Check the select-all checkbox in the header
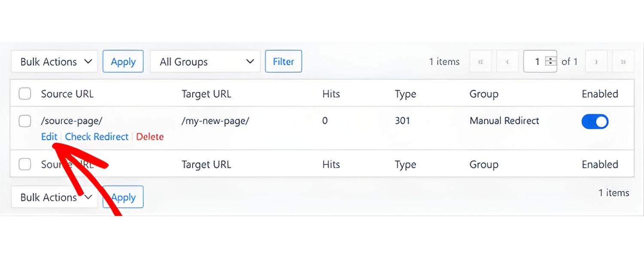Image resolution: width=644 pixels, height=258 pixels. tap(24, 93)
